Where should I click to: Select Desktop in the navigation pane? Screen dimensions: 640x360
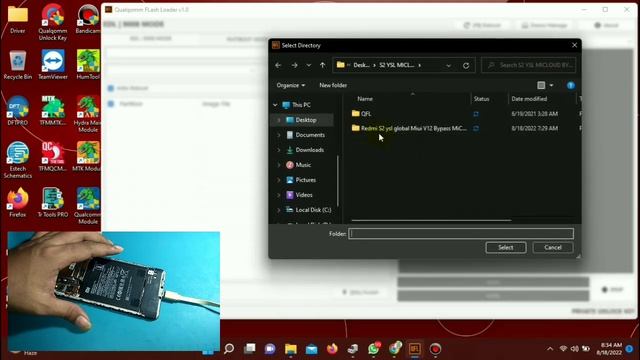[x=306, y=120]
